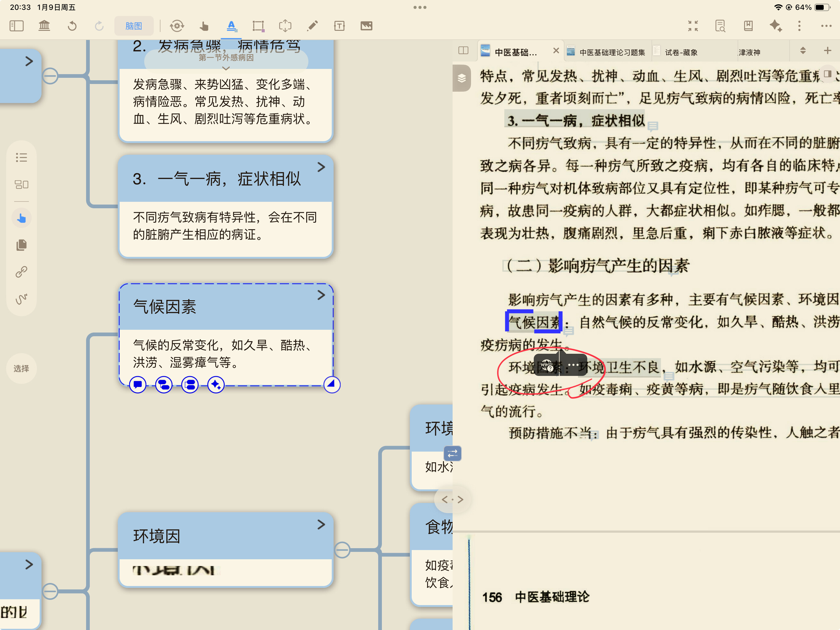Screen dimensions: 840x630
Task: Select the rectangle selection tool
Action: tap(258, 26)
